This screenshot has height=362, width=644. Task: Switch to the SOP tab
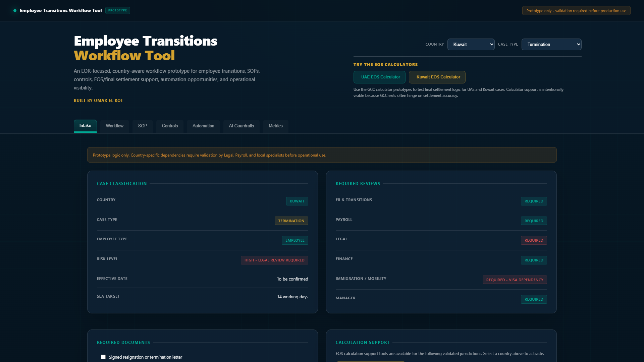pyautogui.click(x=143, y=126)
